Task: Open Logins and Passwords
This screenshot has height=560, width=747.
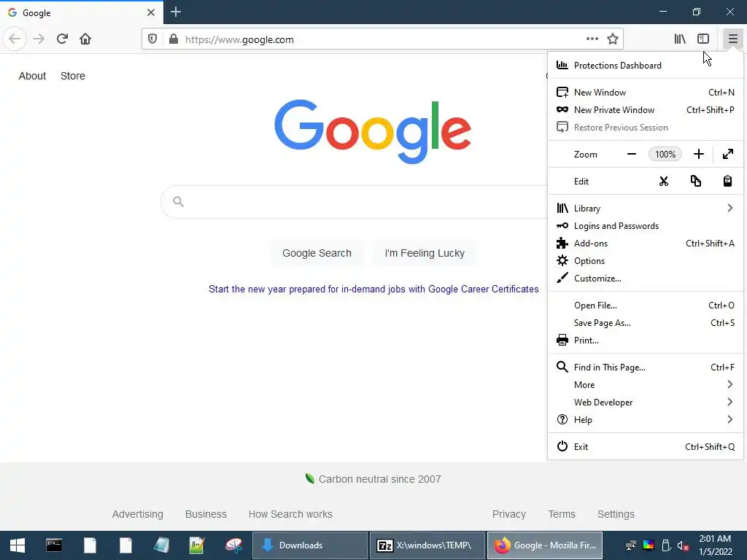Action: (x=646, y=226)
